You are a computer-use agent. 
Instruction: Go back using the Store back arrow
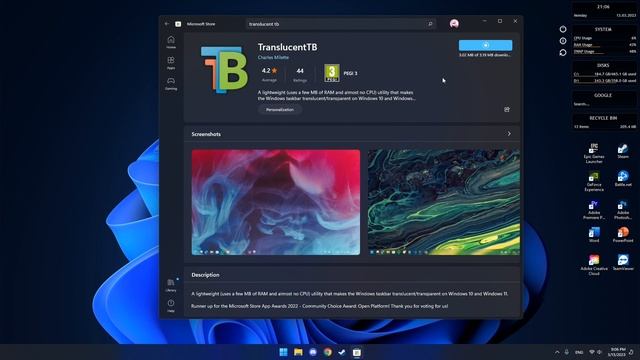point(167,24)
